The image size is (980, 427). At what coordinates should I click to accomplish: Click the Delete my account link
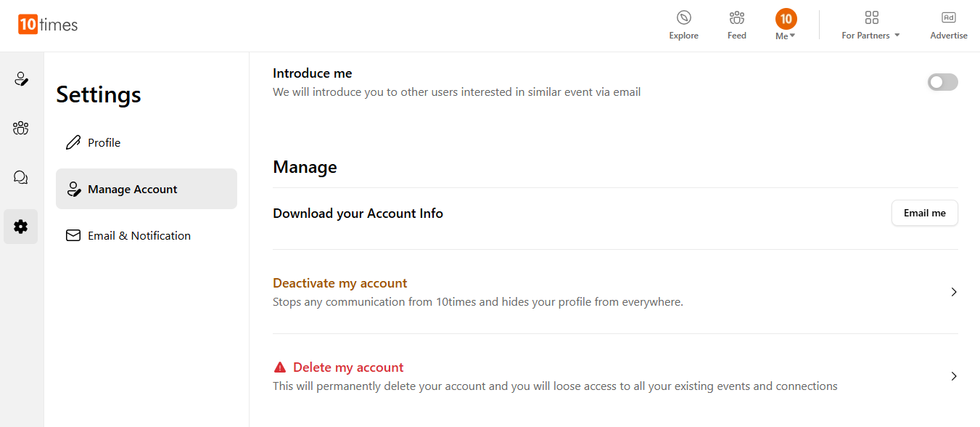pyautogui.click(x=348, y=367)
